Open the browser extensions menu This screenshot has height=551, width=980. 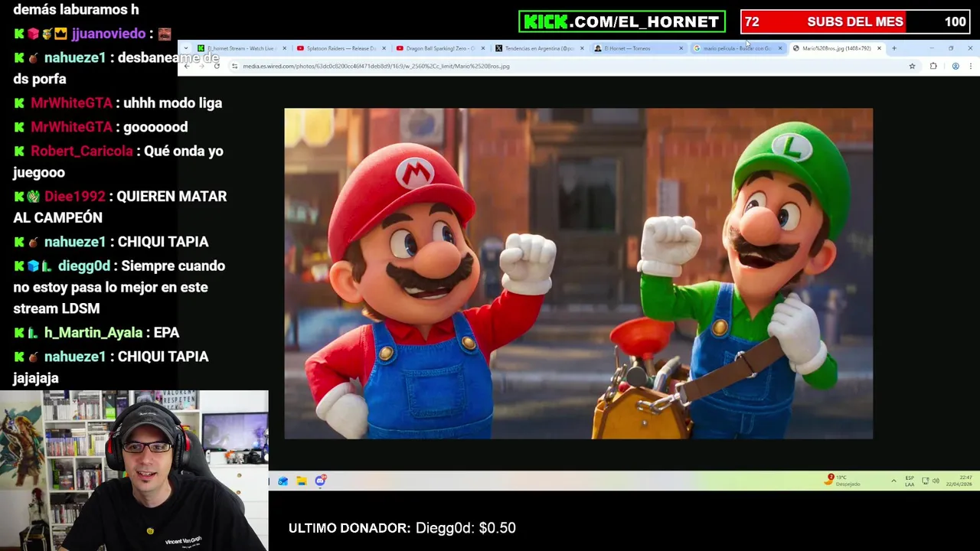(933, 66)
